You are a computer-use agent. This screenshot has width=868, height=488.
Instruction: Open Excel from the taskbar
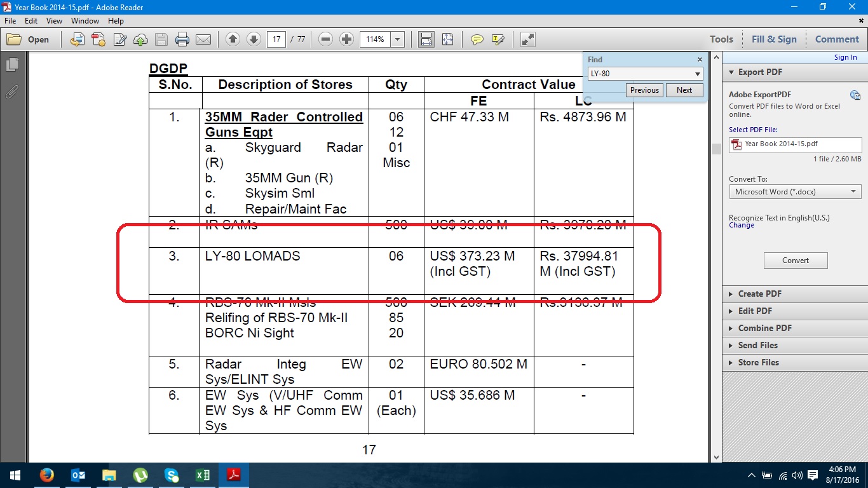point(203,475)
